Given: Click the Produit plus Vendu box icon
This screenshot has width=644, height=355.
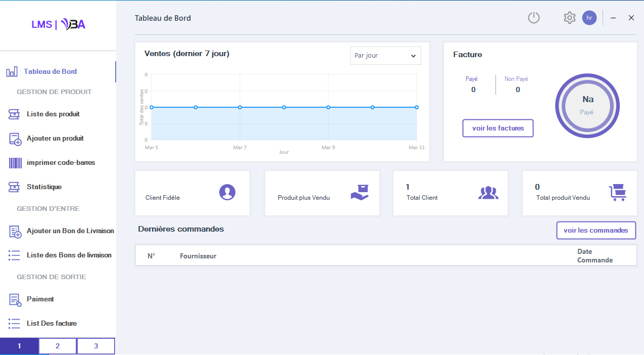Looking at the screenshot, I should click(x=360, y=192).
